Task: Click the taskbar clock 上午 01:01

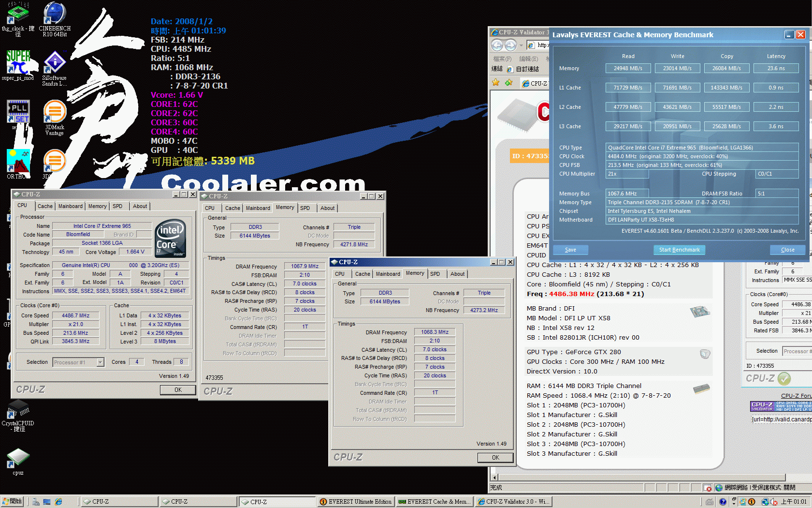Action: pos(794,502)
